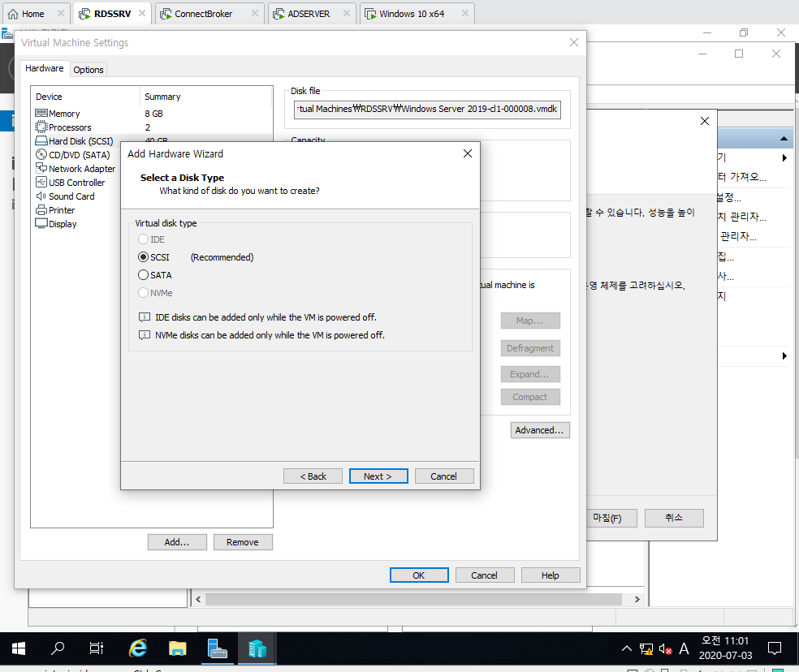Viewport: 799px width, 672px height.
Task: Open the cyan server app taskbar icon
Action: [x=257, y=648]
